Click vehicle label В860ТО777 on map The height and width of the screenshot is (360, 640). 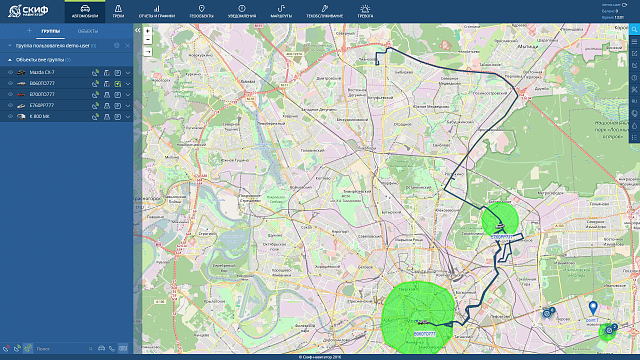(x=424, y=334)
